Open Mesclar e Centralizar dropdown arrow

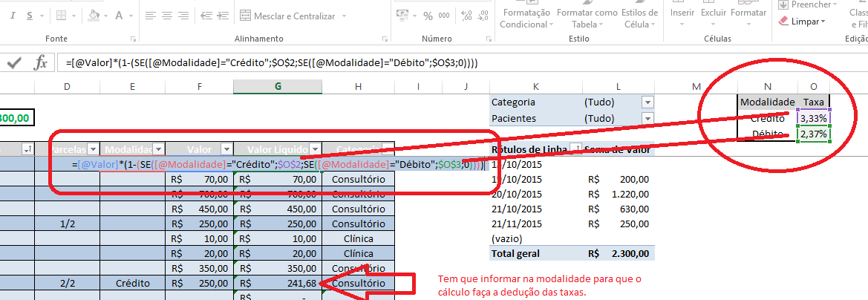[345, 16]
